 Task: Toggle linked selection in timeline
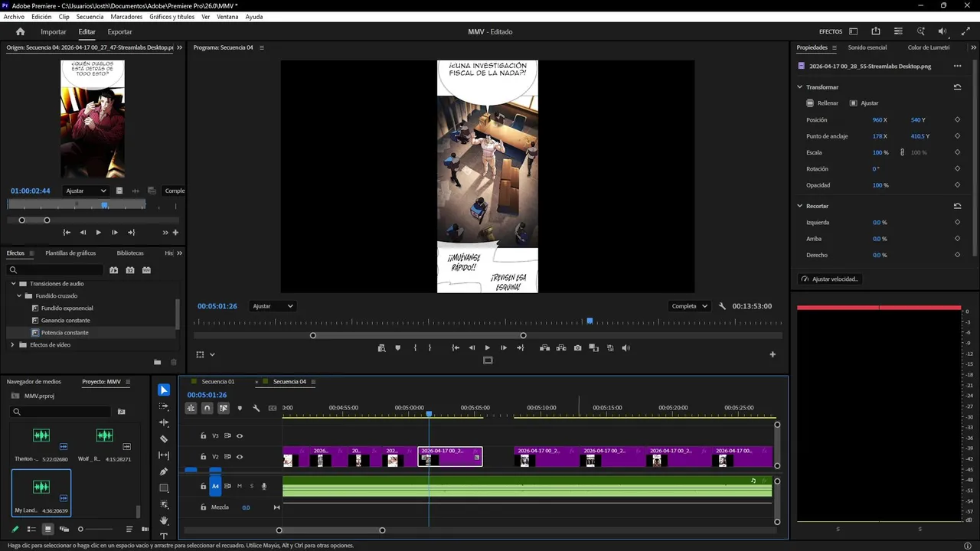point(224,408)
